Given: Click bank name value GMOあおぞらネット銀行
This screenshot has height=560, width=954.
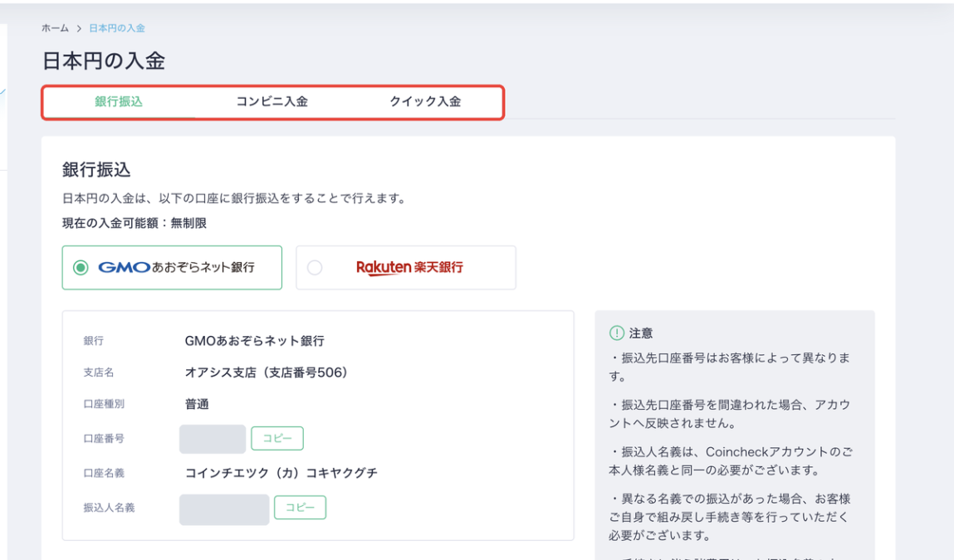Looking at the screenshot, I should pos(254,340).
